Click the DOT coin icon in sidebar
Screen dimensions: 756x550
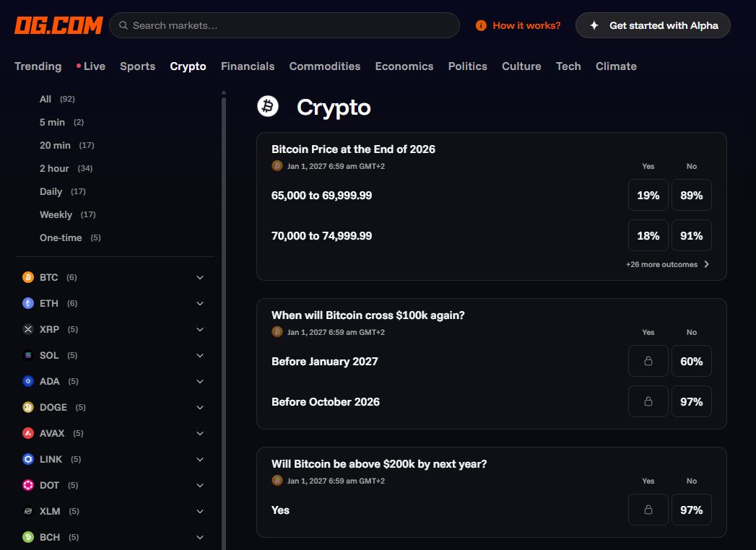click(28, 486)
